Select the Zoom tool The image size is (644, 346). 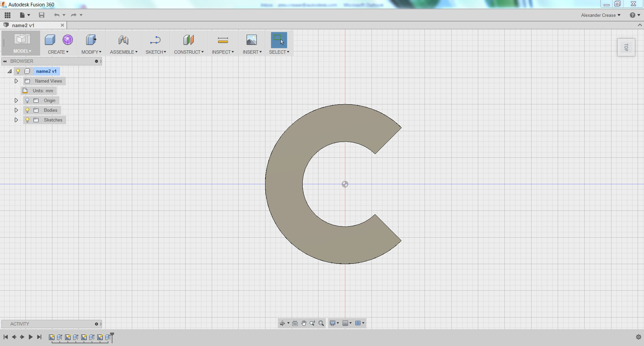[312, 323]
